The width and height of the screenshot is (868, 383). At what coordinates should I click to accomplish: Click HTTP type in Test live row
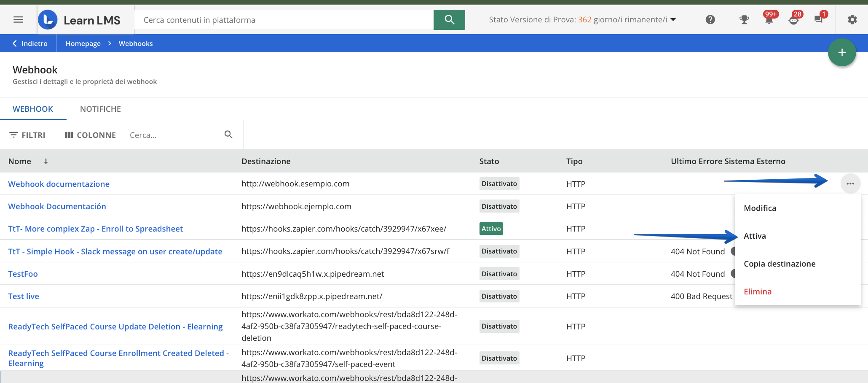[576, 296]
